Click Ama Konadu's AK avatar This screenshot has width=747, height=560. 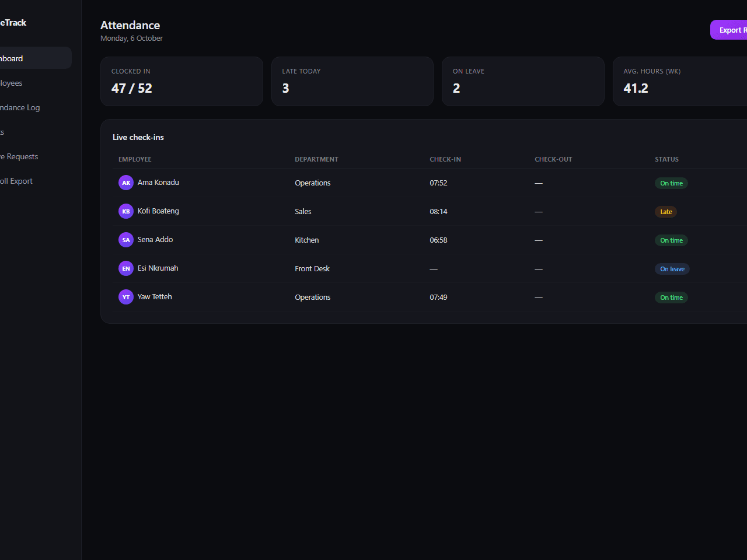click(126, 183)
